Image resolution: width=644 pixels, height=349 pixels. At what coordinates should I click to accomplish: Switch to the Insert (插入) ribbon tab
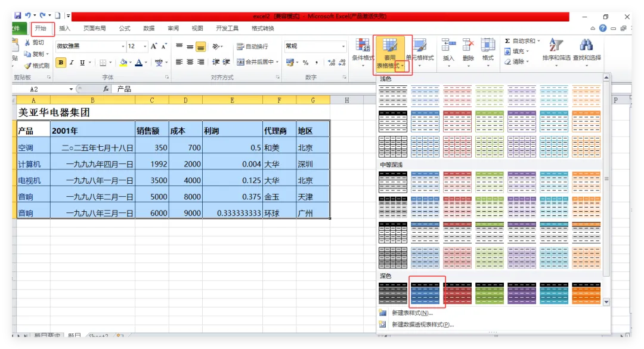pyautogui.click(x=64, y=29)
